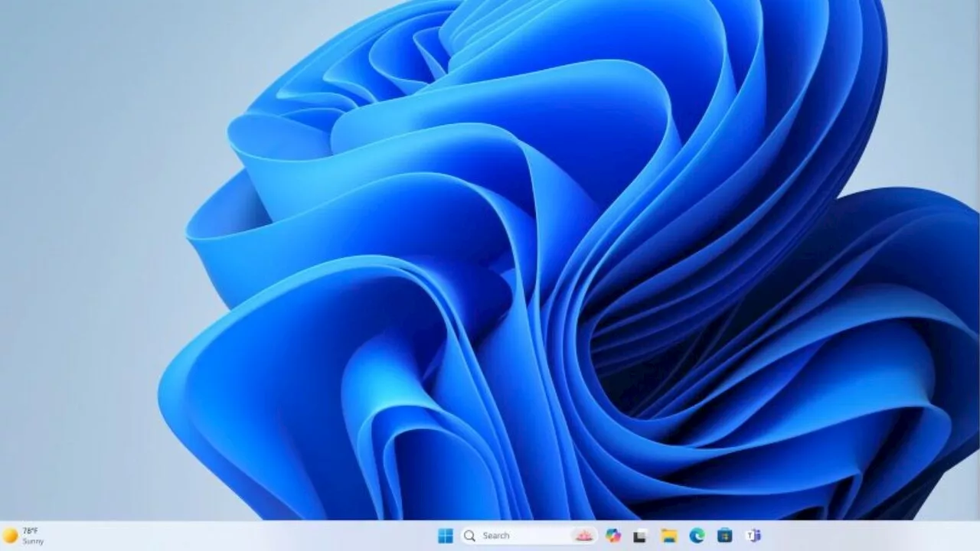Image resolution: width=980 pixels, height=551 pixels.
Task: Open the weather widget showing Sunny
Action: pos(24,536)
